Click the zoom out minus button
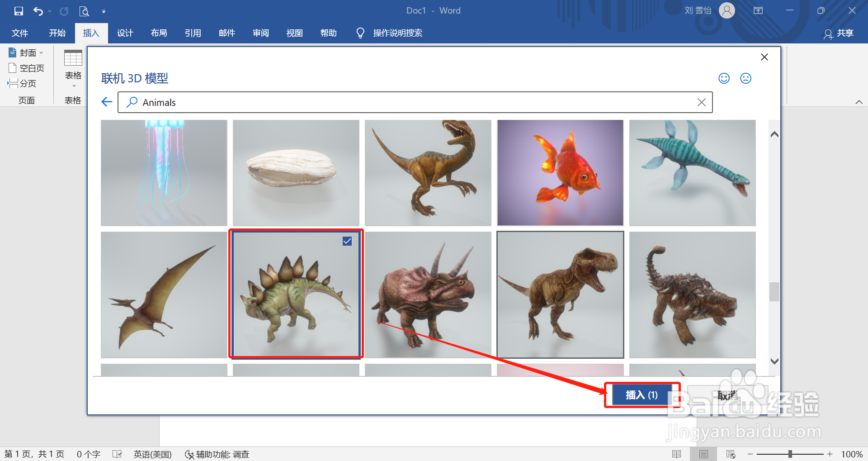The image size is (868, 461). coord(750,454)
